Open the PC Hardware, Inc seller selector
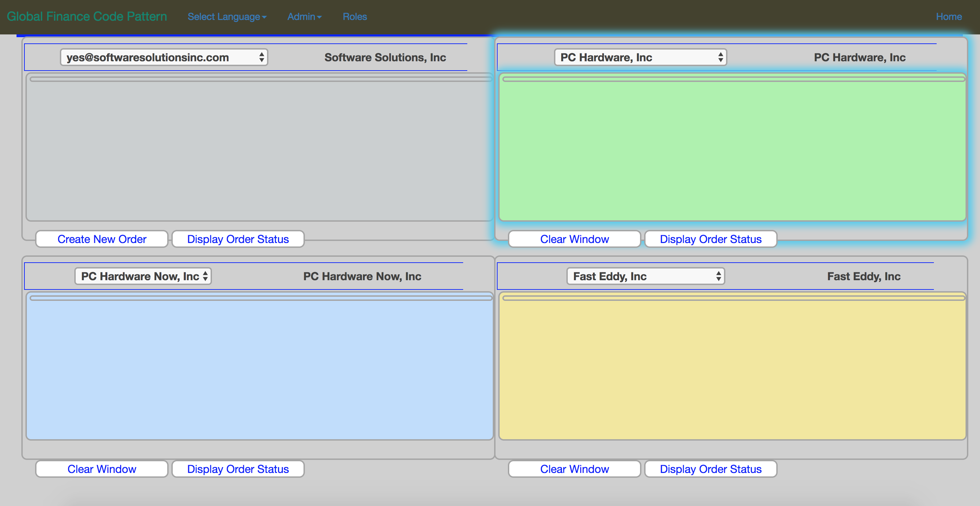The width and height of the screenshot is (980, 506). 640,57
